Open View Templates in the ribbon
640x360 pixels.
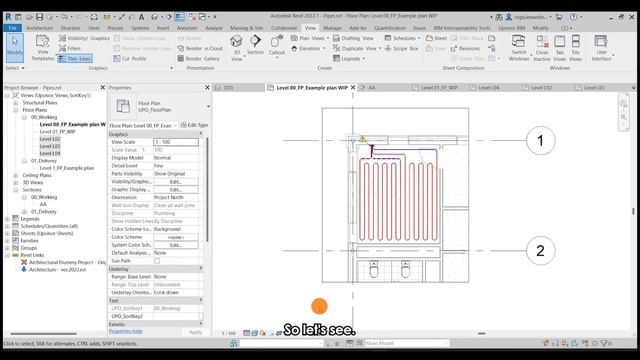(x=42, y=48)
